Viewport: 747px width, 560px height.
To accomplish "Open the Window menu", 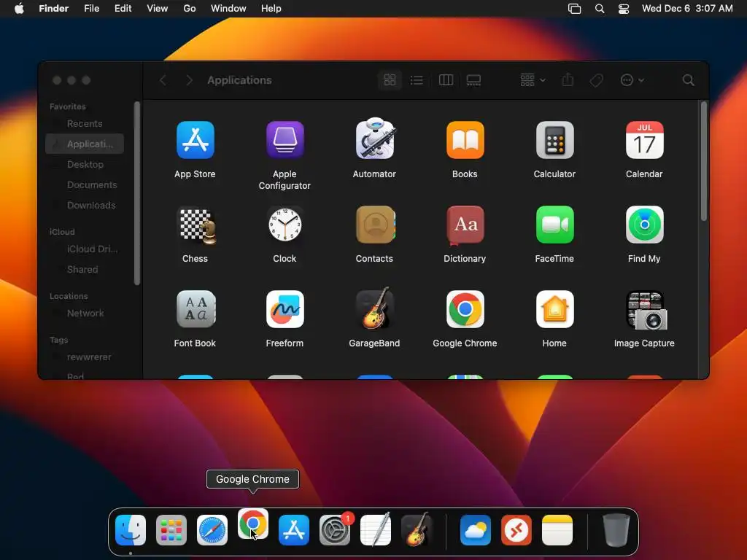I will point(228,9).
